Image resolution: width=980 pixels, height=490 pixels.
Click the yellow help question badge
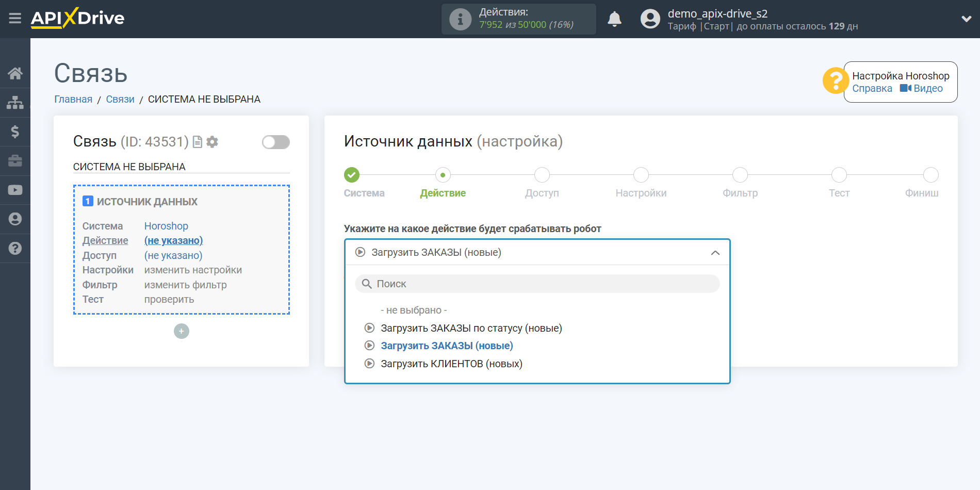tap(835, 81)
